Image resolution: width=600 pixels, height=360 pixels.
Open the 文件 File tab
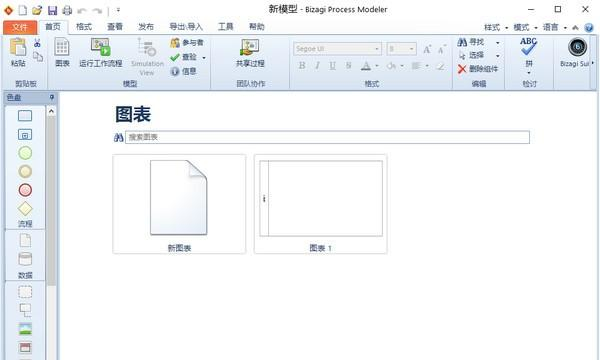point(20,27)
